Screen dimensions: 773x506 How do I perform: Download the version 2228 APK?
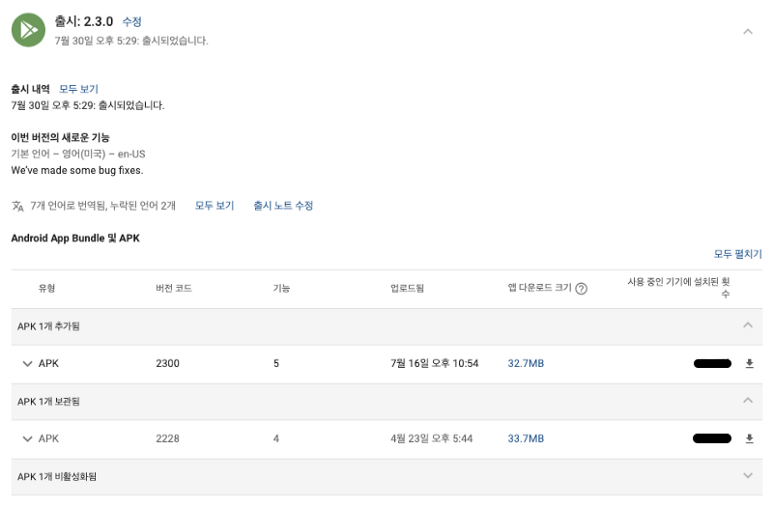(749, 439)
